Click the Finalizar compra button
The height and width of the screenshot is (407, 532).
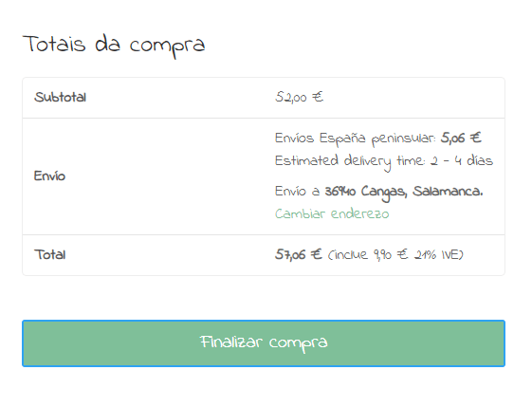pos(264,343)
